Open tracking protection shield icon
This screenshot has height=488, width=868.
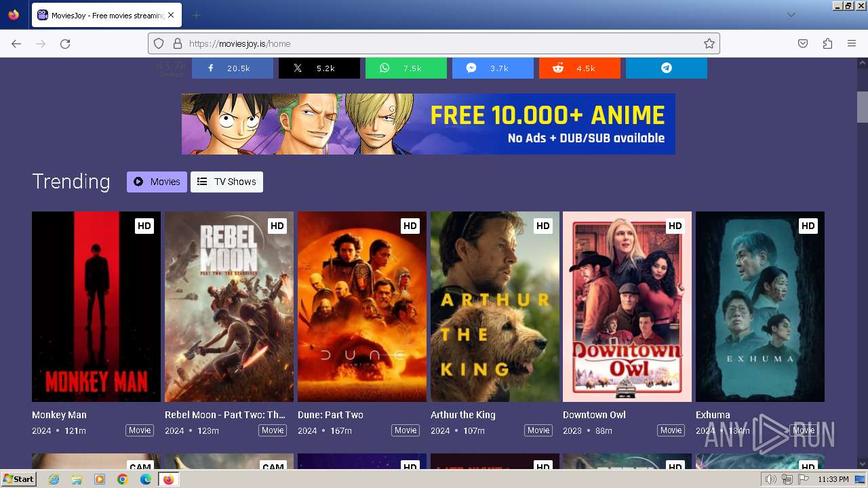point(159,43)
